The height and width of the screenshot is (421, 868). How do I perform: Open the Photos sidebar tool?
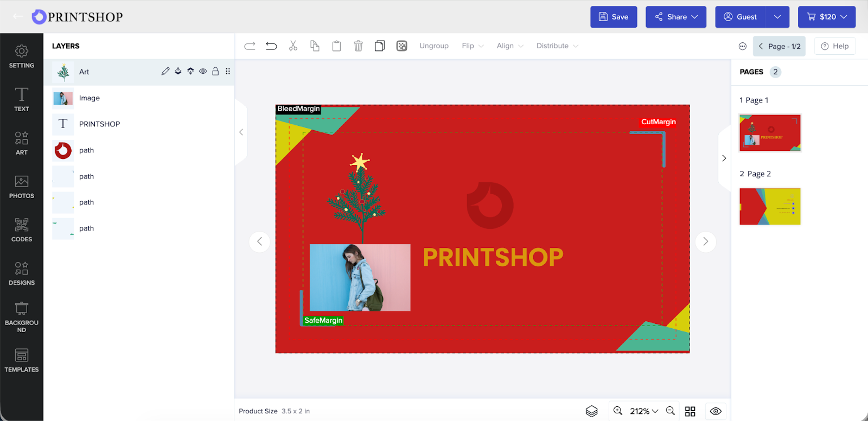click(22, 186)
